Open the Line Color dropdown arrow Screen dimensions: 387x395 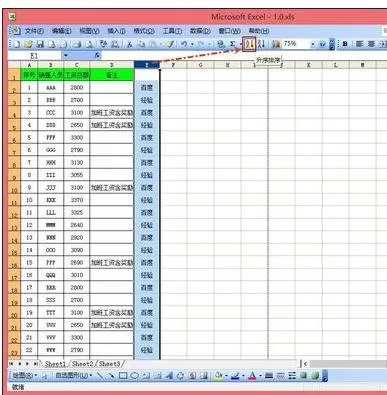243,376
